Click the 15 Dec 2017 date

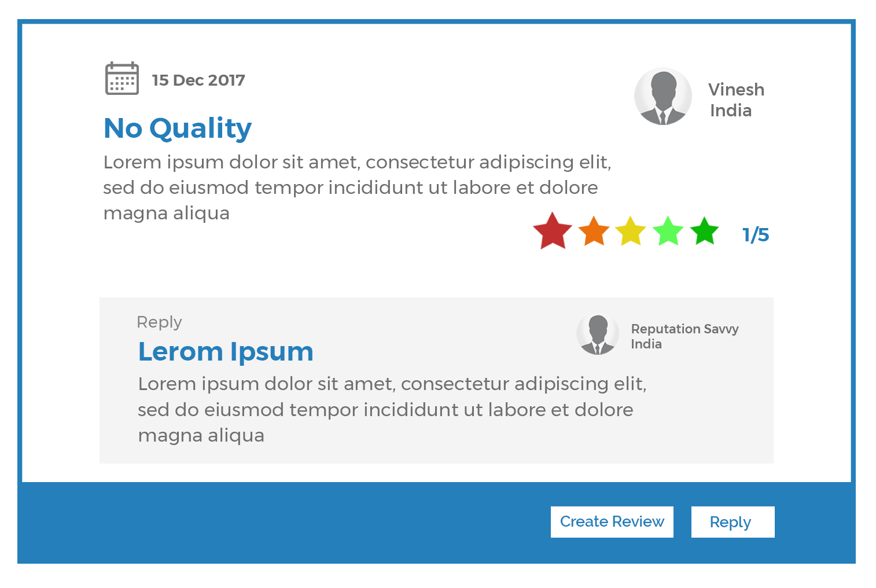tap(198, 80)
